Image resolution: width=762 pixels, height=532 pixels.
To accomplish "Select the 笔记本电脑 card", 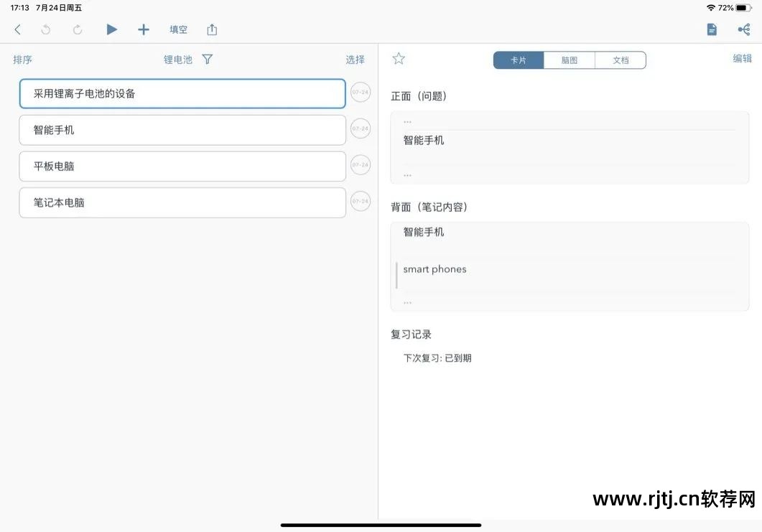I will (182, 202).
